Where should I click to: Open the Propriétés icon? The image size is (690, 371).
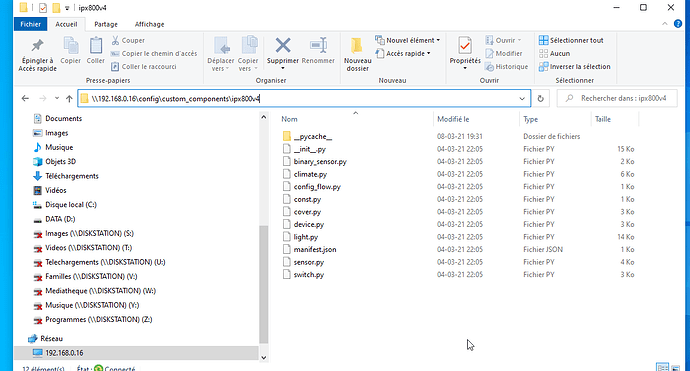click(x=465, y=46)
